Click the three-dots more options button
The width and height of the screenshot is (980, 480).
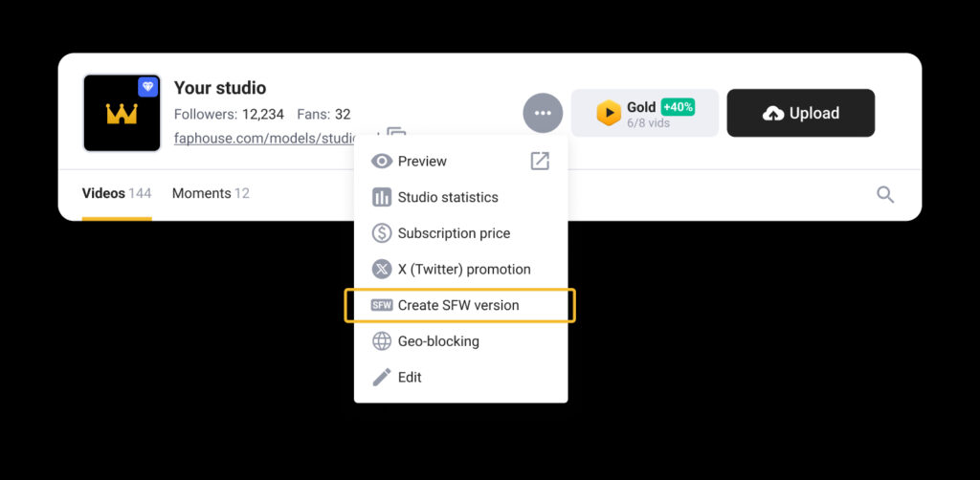click(x=543, y=113)
